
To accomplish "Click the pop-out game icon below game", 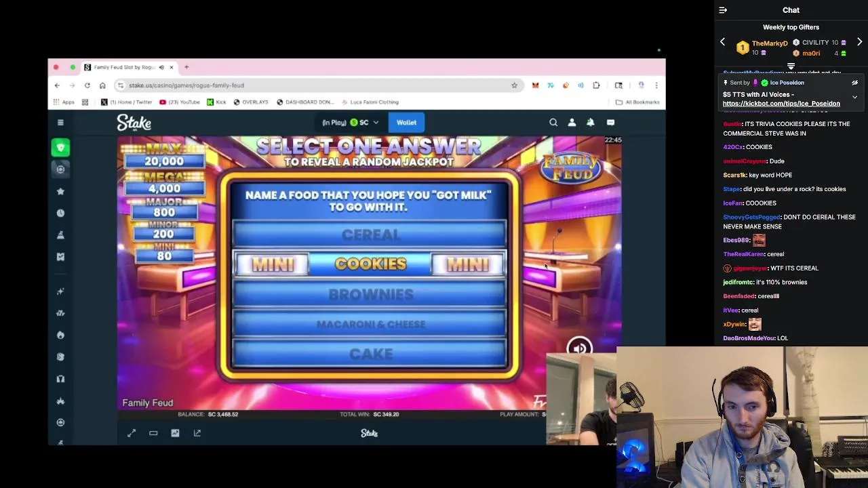I will [x=197, y=433].
